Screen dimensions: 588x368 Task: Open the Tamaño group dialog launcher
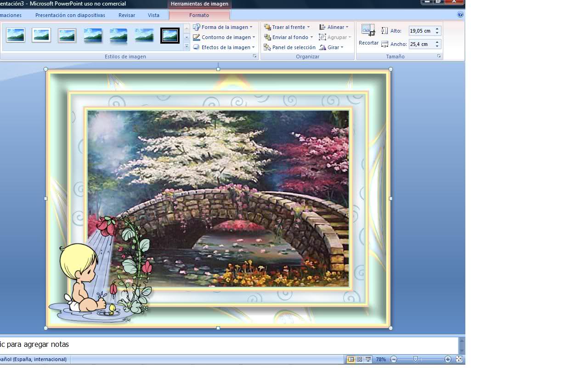coord(439,56)
